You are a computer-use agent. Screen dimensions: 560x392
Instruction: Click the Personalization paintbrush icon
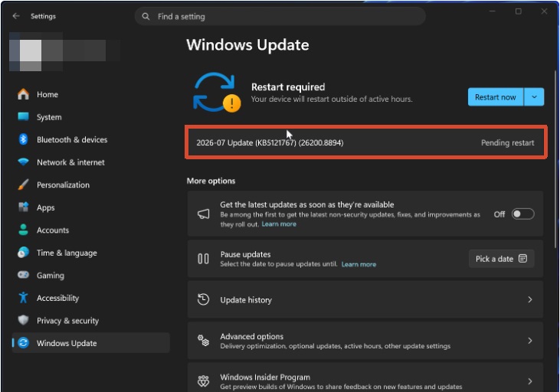tap(23, 185)
